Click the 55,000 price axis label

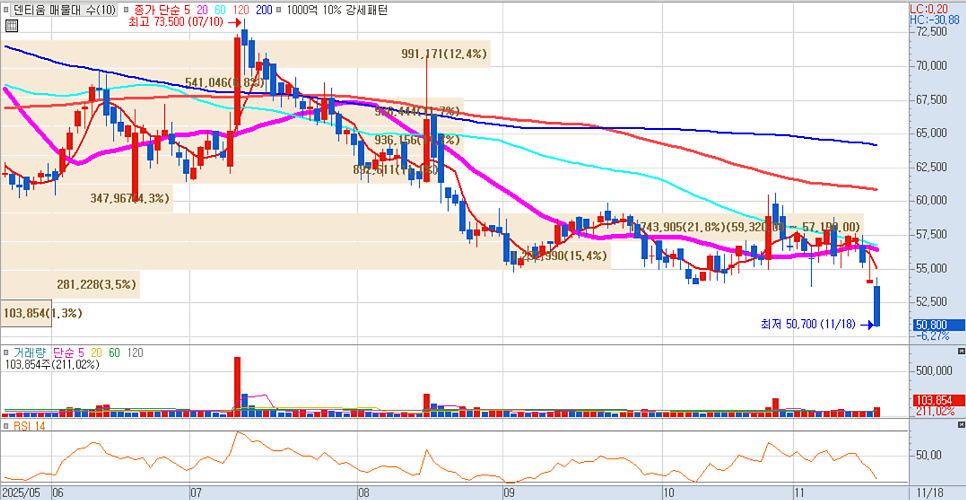(932, 268)
